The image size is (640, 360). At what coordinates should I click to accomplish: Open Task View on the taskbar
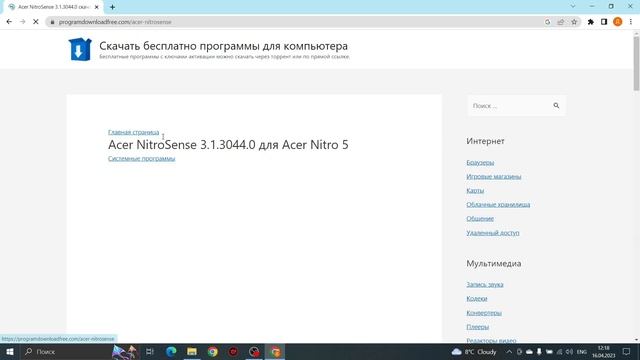coord(150,351)
